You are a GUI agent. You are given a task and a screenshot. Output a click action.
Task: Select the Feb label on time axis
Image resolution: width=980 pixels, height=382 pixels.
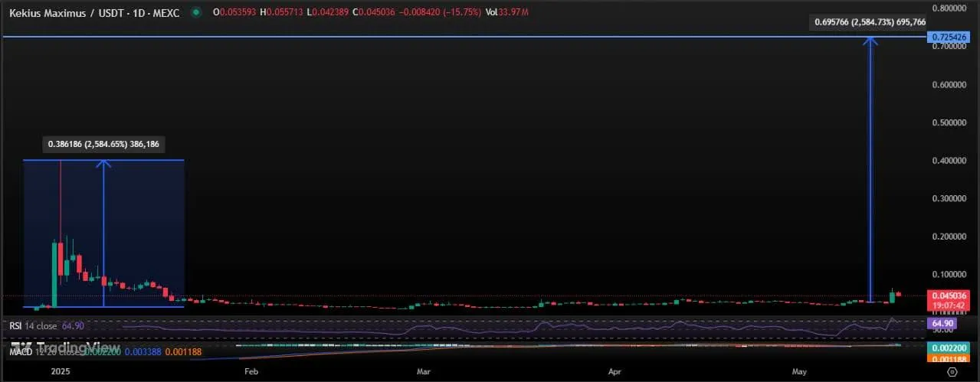tap(251, 371)
